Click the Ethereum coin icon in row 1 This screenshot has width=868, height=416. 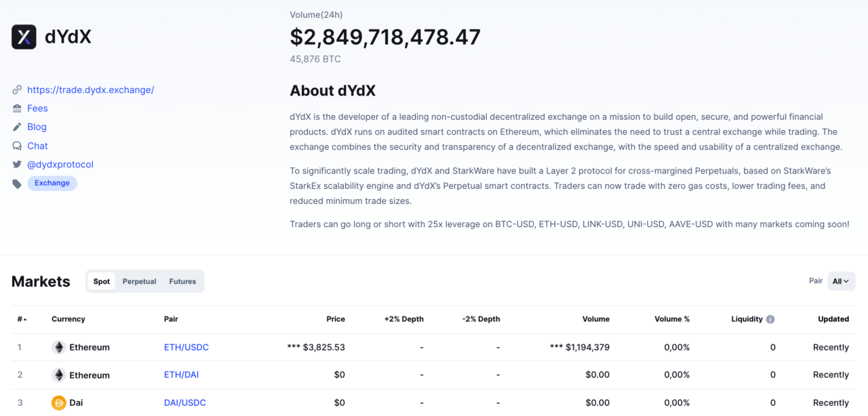point(58,347)
